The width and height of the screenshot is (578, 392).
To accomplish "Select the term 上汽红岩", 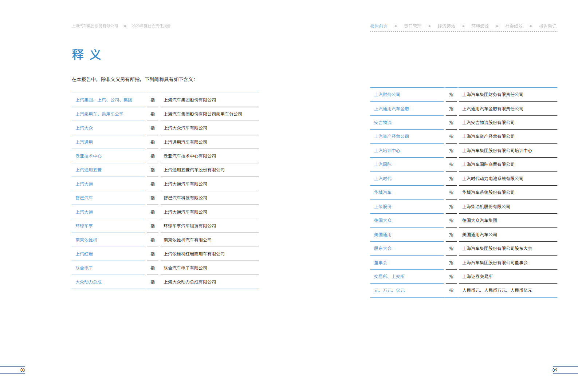I will (84, 254).
